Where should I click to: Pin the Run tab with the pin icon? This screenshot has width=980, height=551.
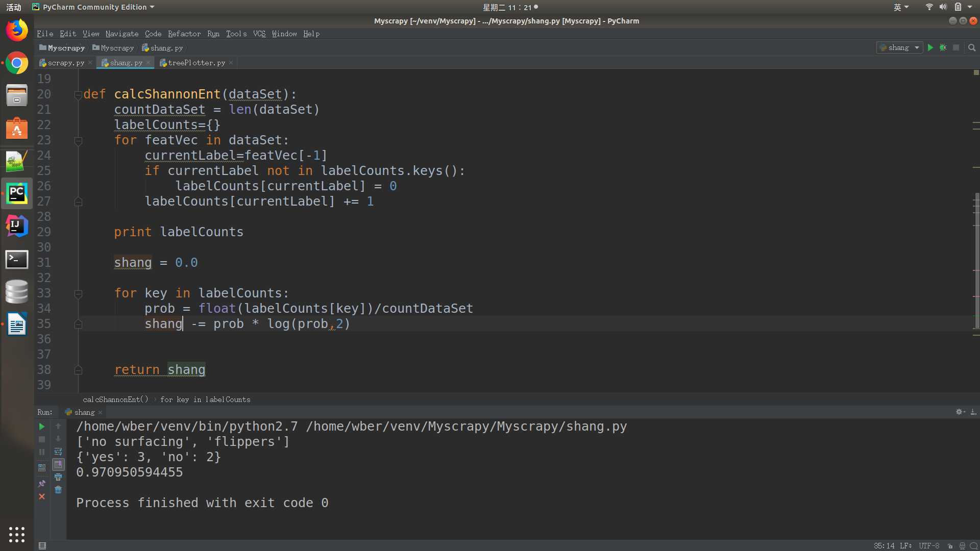[42, 483]
